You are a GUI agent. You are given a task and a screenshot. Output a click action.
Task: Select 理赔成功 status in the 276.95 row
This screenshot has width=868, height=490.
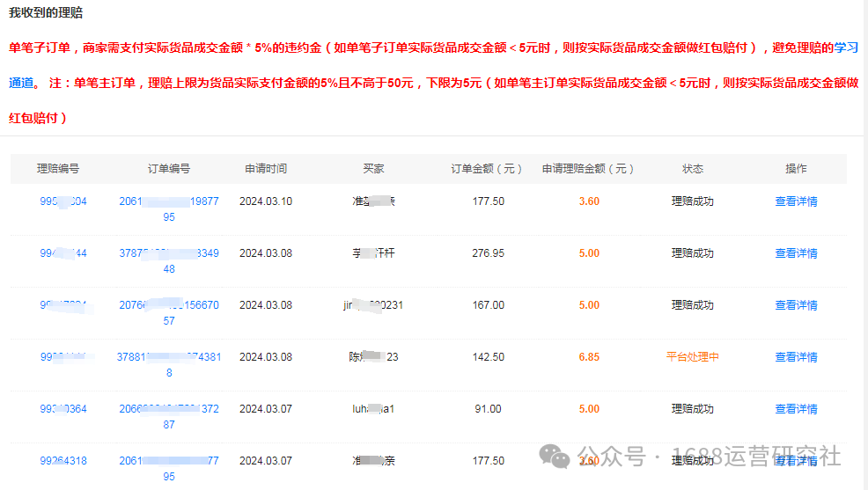(x=693, y=253)
